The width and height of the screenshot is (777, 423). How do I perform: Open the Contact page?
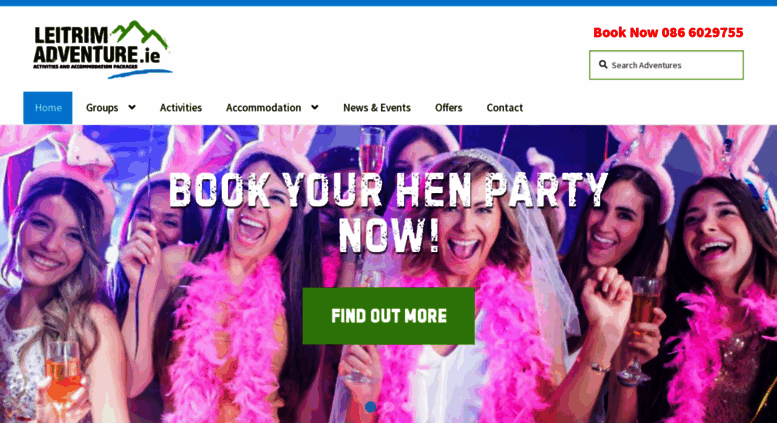(504, 107)
